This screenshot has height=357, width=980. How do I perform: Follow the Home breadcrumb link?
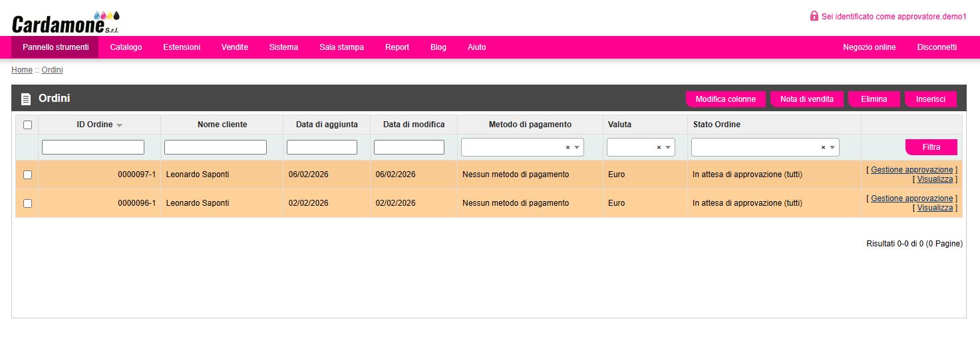click(x=22, y=70)
